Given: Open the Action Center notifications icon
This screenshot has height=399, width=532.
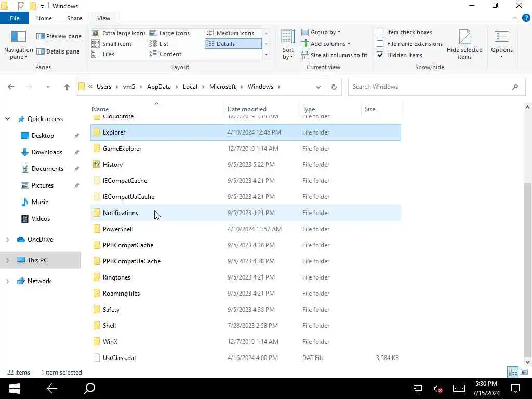Looking at the screenshot, I should pyautogui.click(x=515, y=389).
